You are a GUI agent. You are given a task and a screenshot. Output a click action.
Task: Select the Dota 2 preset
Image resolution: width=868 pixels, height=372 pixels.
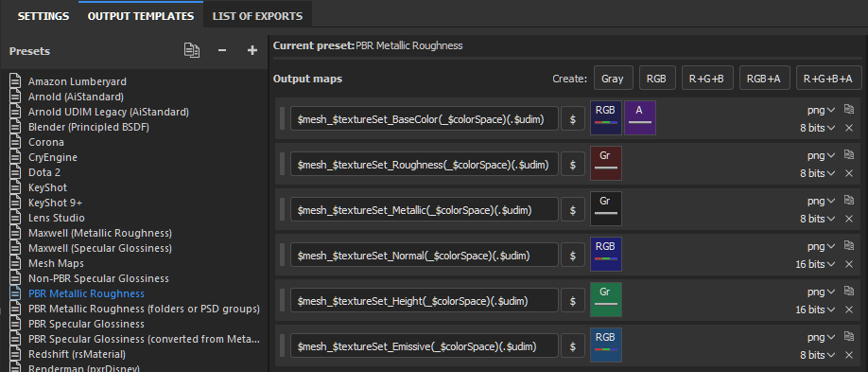point(44,172)
